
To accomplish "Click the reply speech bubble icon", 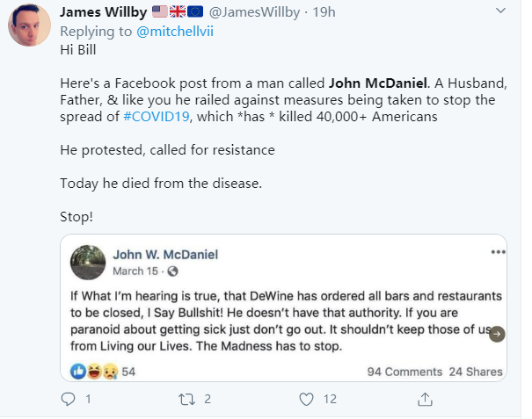I will [x=69, y=399].
